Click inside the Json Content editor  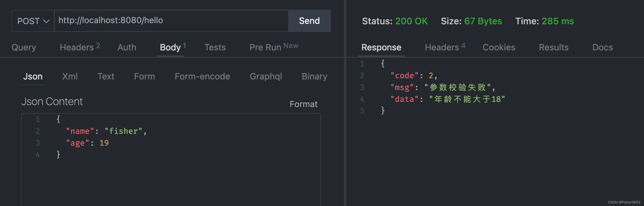click(x=171, y=160)
